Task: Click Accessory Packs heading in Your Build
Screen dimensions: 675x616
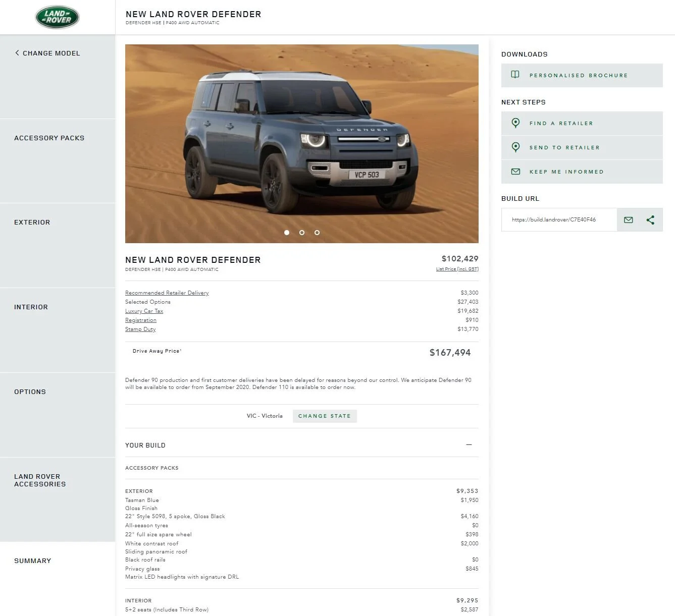Action: (151, 468)
